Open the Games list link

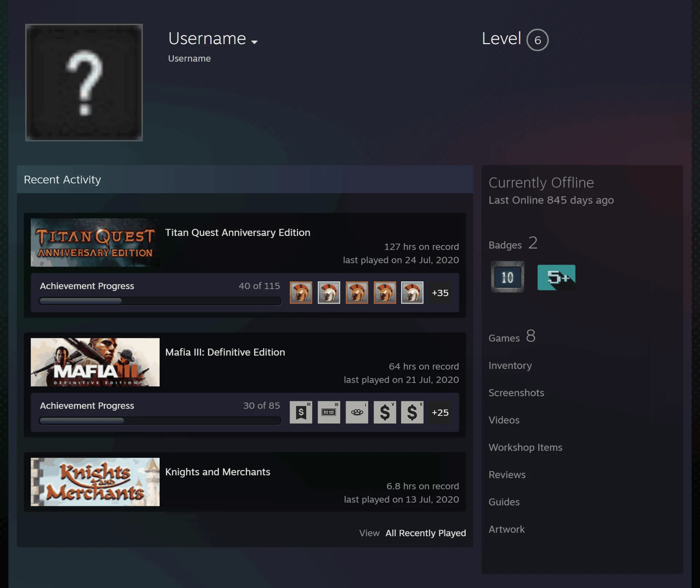click(512, 336)
